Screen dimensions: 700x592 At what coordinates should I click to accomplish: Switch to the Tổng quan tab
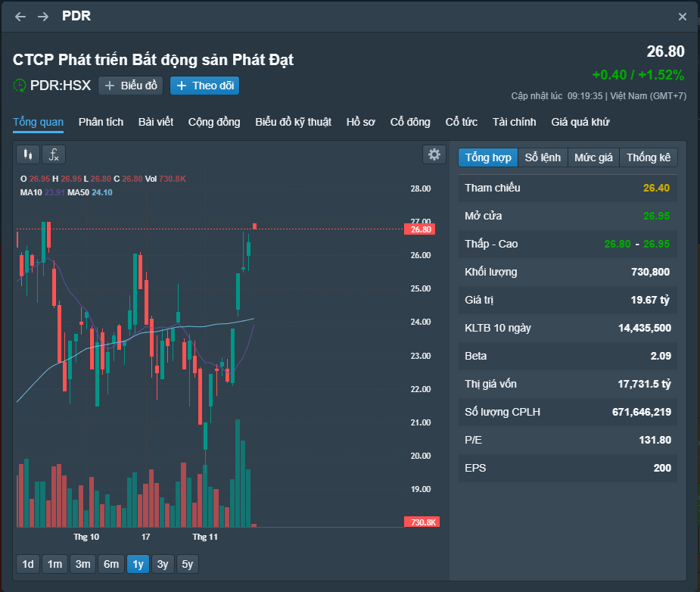[38, 122]
